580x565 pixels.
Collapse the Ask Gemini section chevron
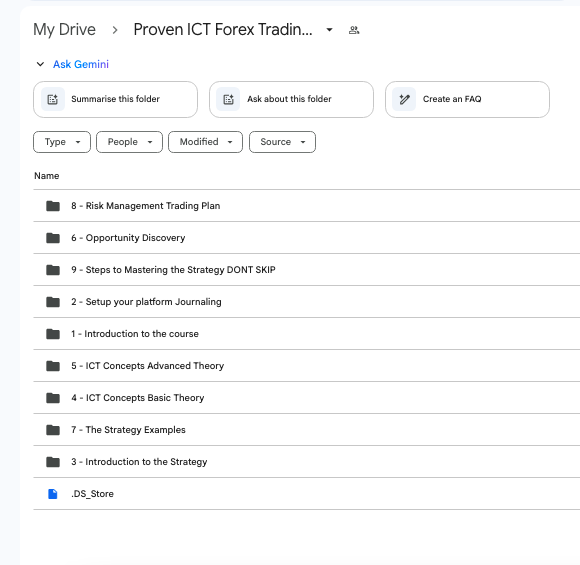pyautogui.click(x=40, y=64)
